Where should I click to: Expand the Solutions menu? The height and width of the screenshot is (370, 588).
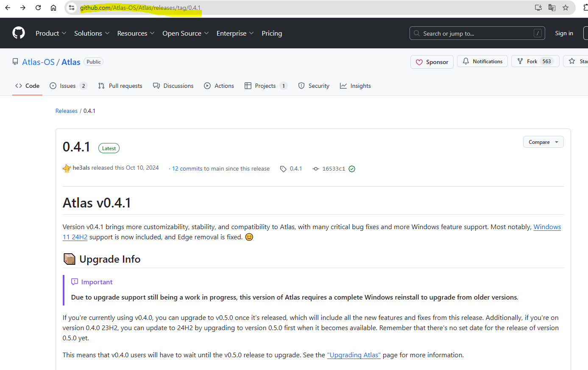pos(92,33)
